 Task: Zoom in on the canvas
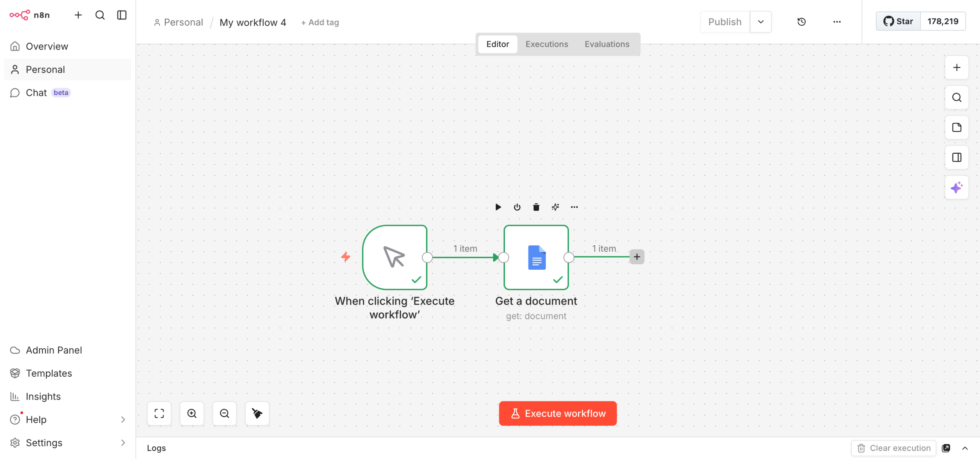pyautogui.click(x=192, y=413)
